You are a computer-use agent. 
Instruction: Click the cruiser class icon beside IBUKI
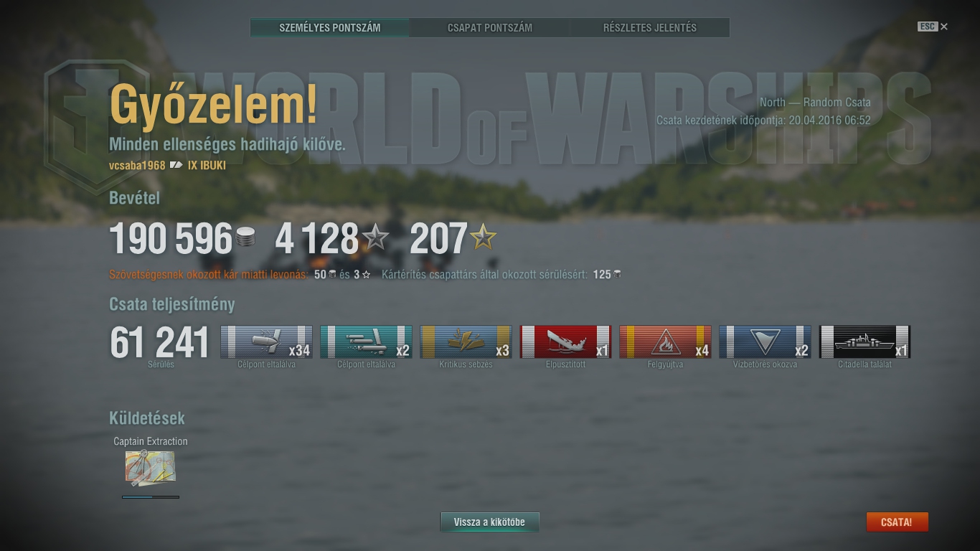[176, 165]
